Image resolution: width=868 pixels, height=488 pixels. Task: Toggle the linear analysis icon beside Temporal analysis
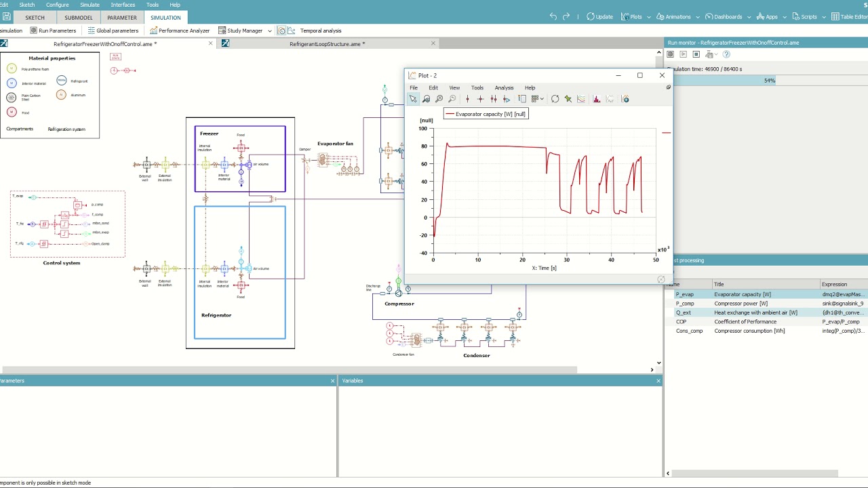pos(292,30)
